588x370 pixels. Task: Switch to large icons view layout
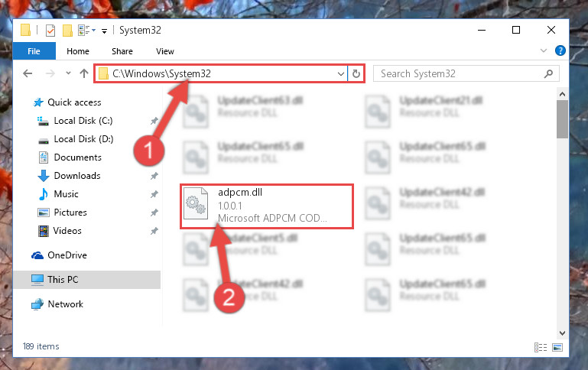tap(557, 348)
